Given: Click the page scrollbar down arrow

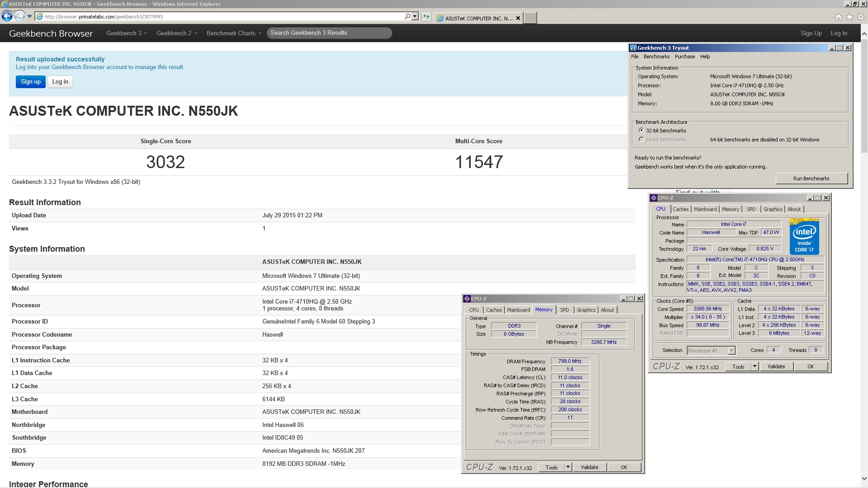Looking at the screenshot, I should point(864,479).
